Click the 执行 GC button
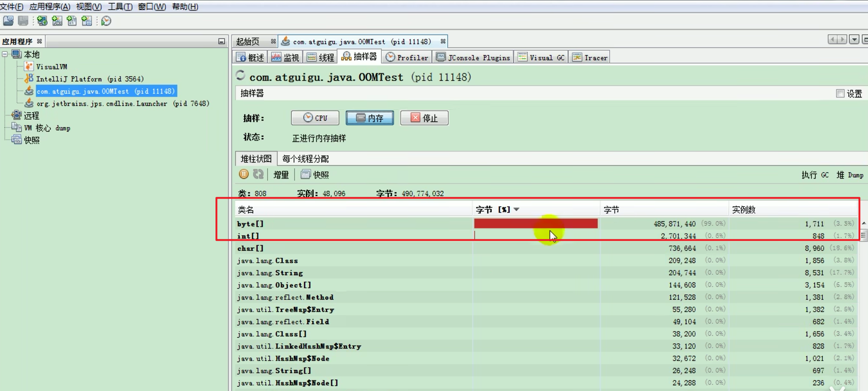The image size is (868, 391). click(815, 175)
